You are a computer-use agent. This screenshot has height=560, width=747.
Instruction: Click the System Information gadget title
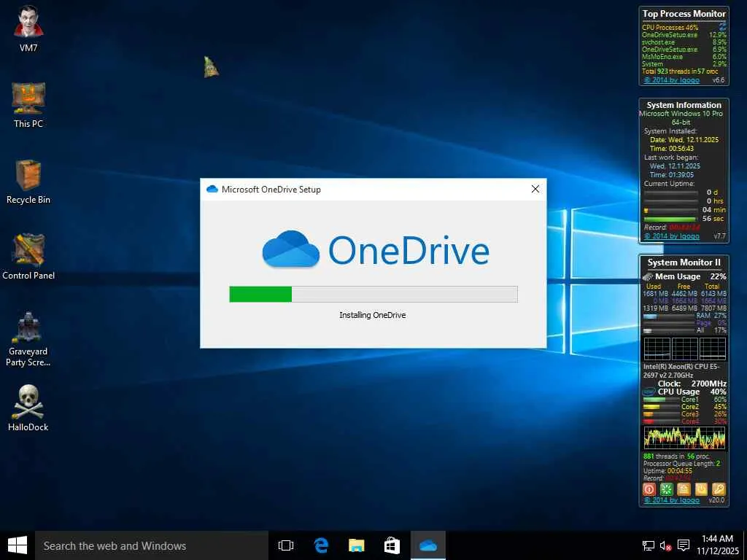[684, 105]
